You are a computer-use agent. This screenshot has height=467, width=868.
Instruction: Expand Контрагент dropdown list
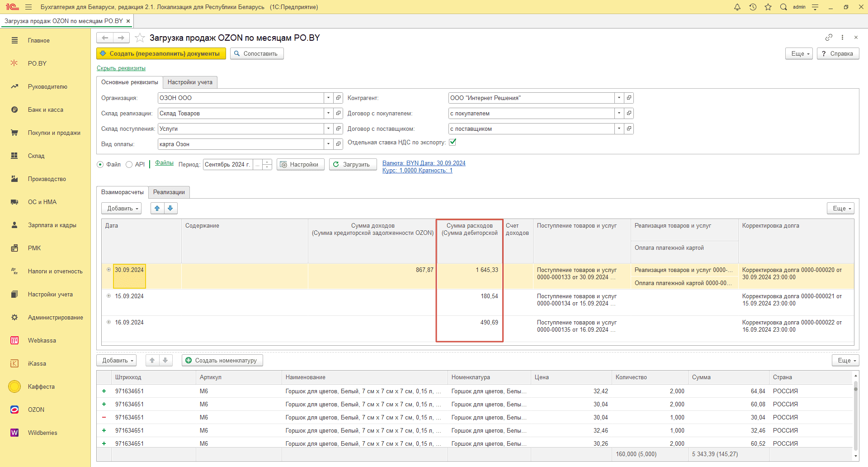(x=619, y=98)
